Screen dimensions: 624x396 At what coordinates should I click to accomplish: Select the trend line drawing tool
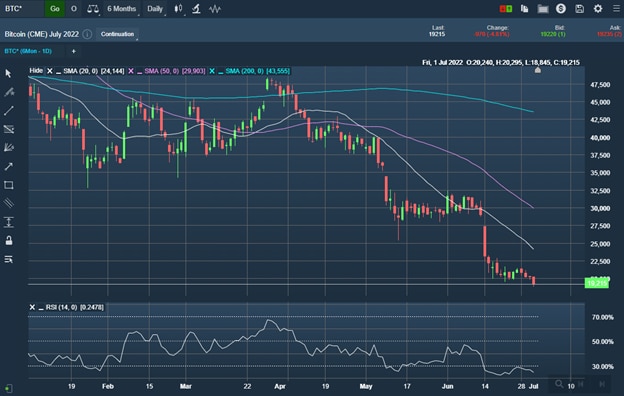[x=8, y=111]
